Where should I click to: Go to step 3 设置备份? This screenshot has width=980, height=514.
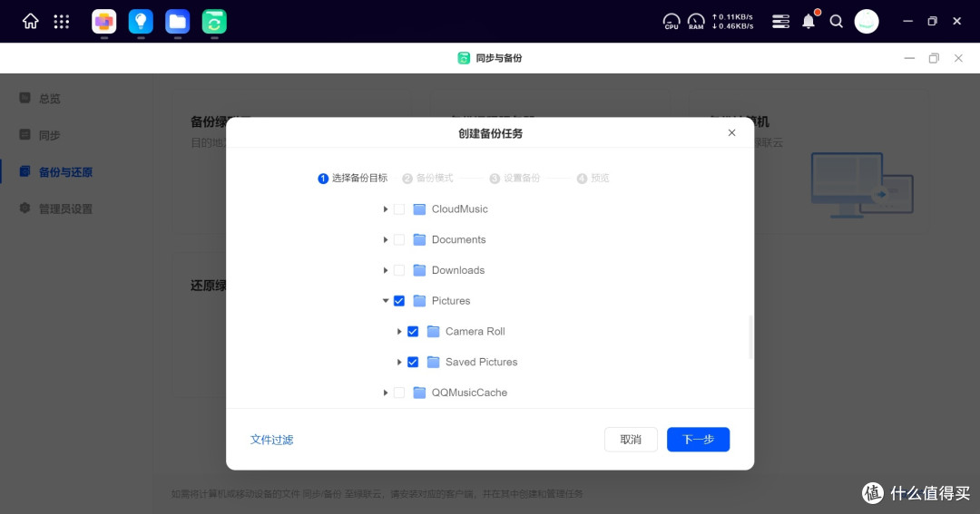pos(514,179)
